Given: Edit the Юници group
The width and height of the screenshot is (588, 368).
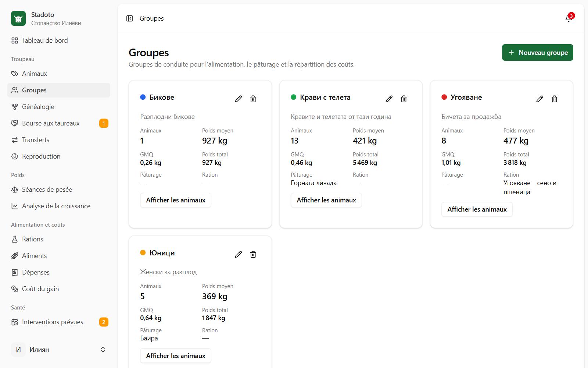Looking at the screenshot, I should coord(239,255).
